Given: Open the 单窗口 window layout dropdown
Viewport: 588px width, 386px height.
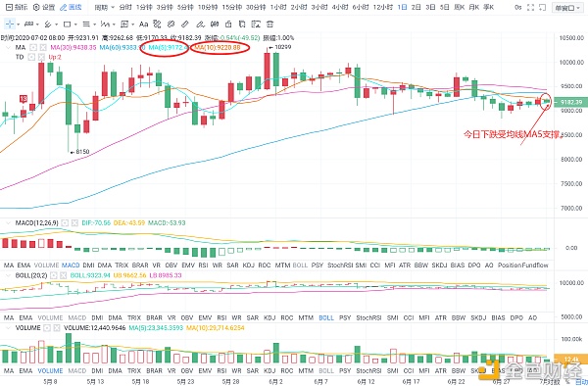Looking at the screenshot, I should pyautogui.click(x=566, y=7).
